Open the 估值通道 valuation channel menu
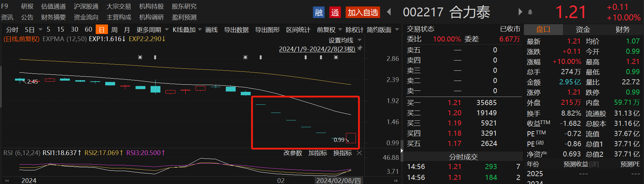 pos(53,6)
